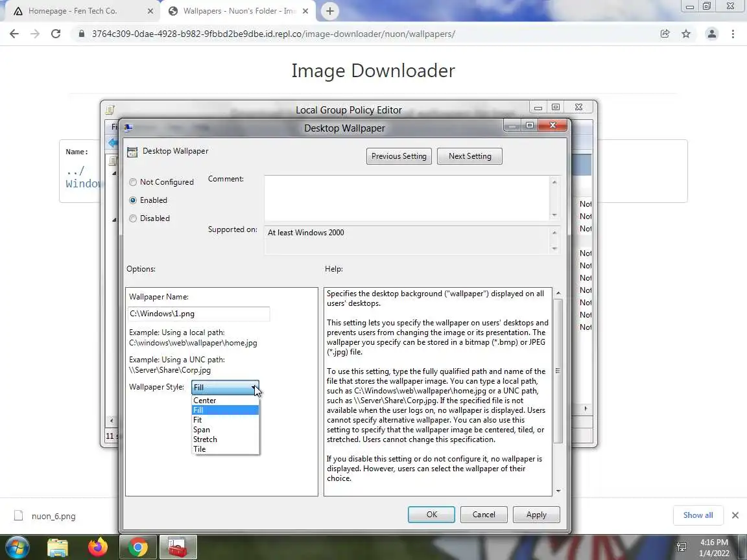
Task: Select the Disabled radio button
Action: coord(133,218)
